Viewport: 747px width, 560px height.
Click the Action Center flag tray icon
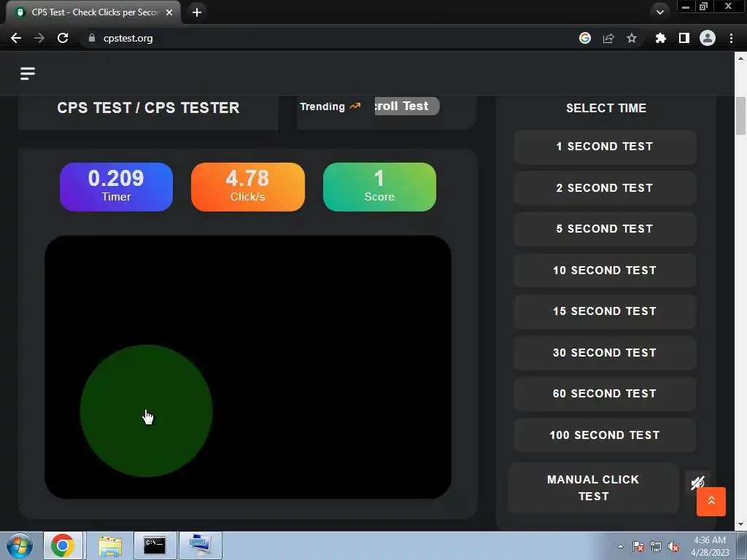pyautogui.click(x=638, y=546)
